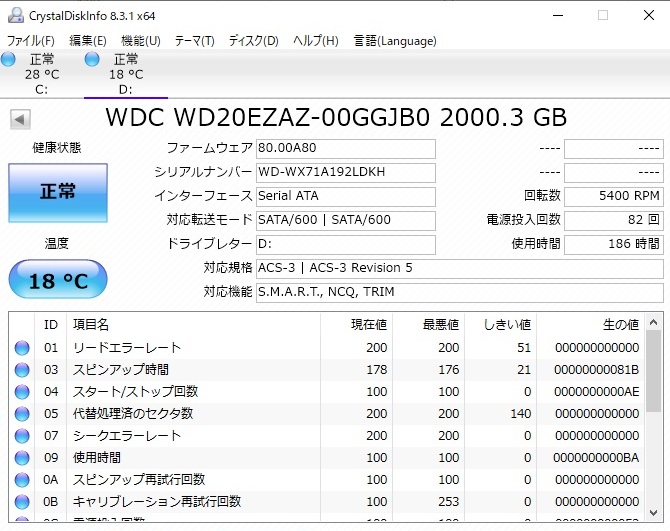Select the リードエラーレート row name

(127, 348)
